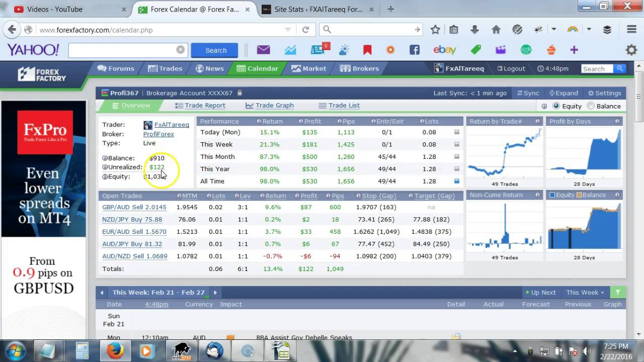Click the Yahoo Search button

216,50
